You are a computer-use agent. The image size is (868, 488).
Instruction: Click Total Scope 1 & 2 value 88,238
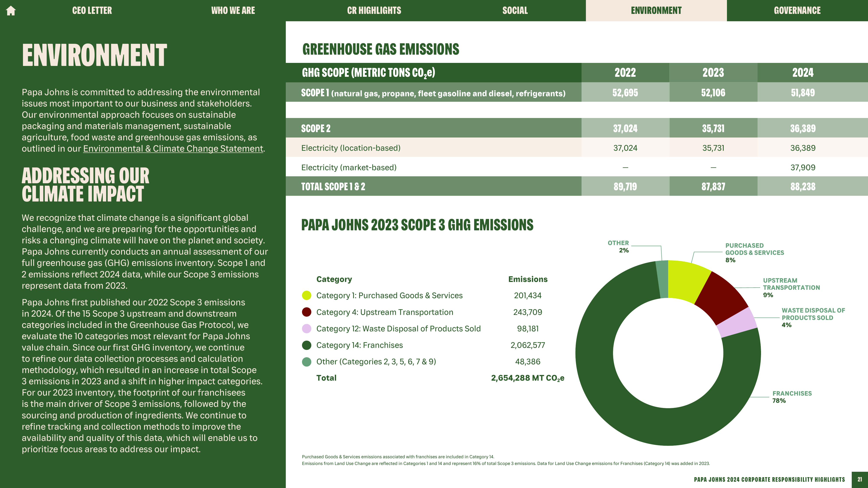[x=803, y=187]
